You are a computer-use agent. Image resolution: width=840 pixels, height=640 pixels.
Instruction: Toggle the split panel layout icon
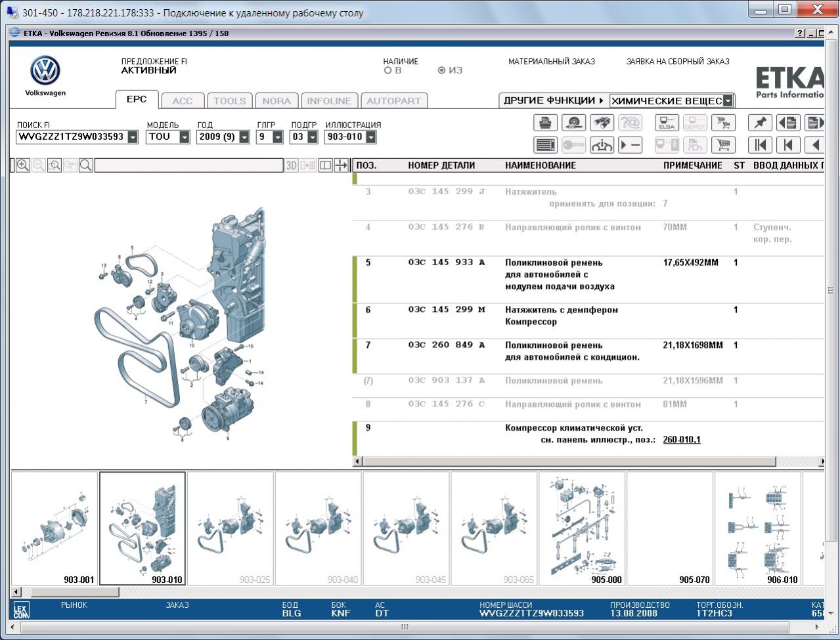click(325, 165)
